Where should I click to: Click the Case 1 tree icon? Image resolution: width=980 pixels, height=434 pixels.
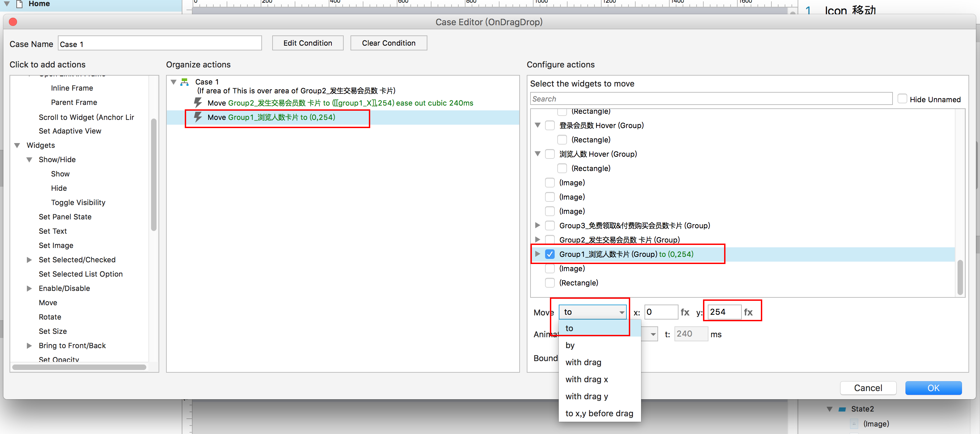tap(184, 82)
